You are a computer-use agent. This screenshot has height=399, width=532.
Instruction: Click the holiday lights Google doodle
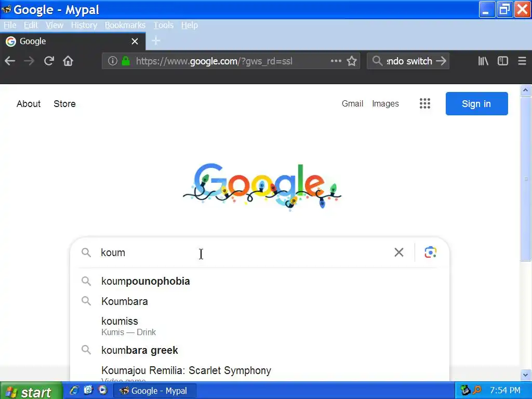[262, 187]
